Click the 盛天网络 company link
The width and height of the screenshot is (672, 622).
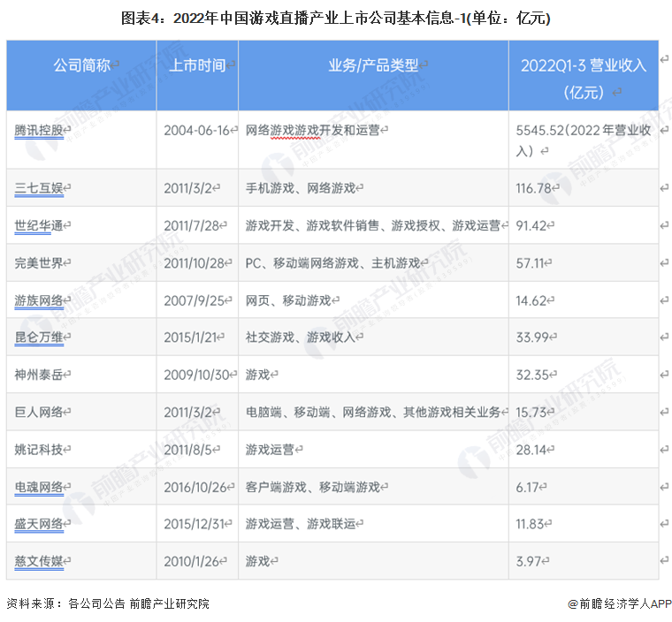pyautogui.click(x=40, y=524)
